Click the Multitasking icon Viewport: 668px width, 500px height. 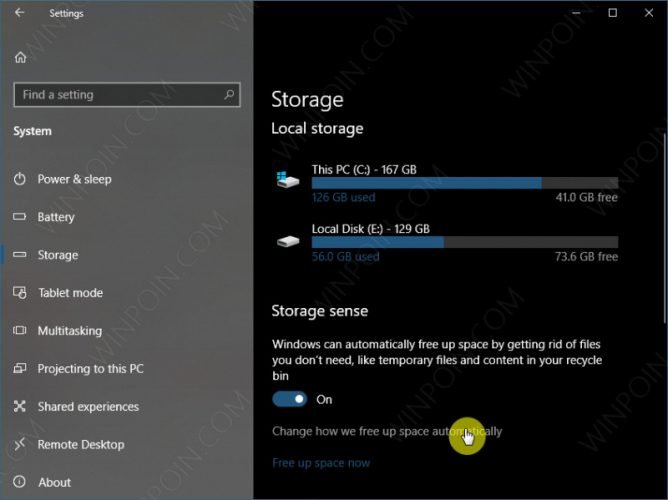tap(19, 331)
